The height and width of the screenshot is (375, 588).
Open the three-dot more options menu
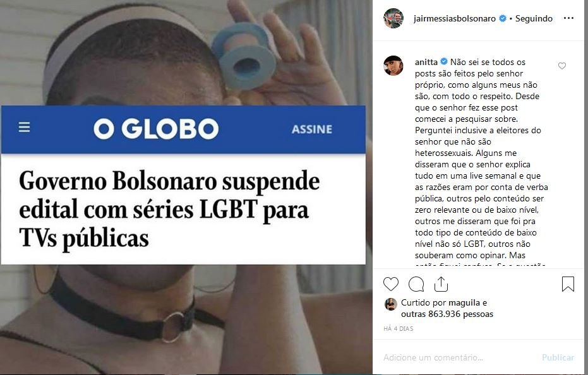point(568,18)
